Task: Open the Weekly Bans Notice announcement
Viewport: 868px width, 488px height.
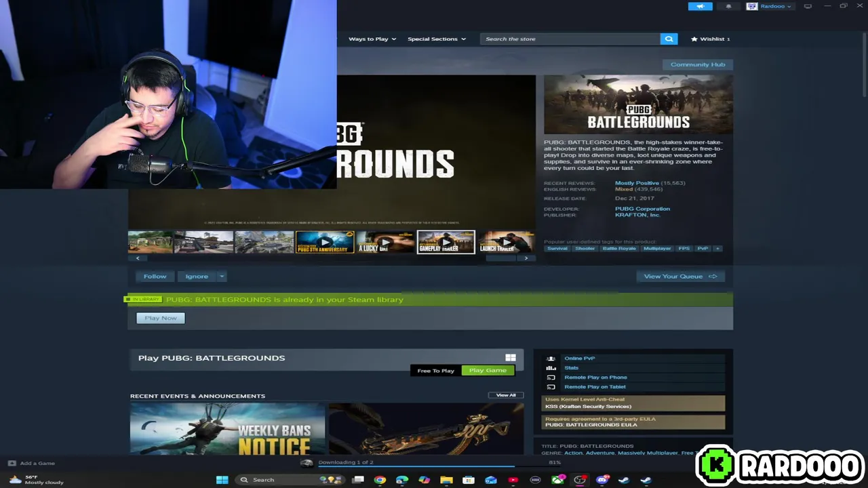Action: click(x=227, y=428)
